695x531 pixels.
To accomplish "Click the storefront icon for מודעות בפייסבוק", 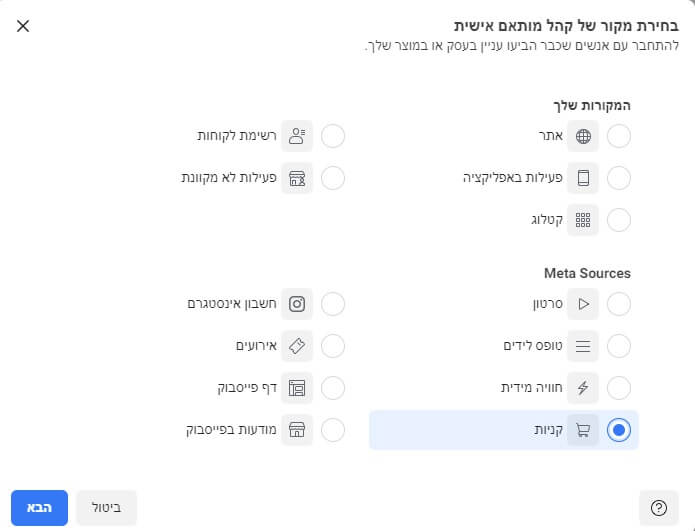I will (297, 430).
